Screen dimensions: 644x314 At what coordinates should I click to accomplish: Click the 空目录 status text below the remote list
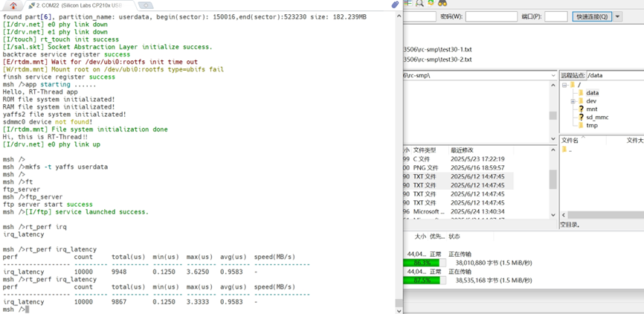[x=570, y=225]
